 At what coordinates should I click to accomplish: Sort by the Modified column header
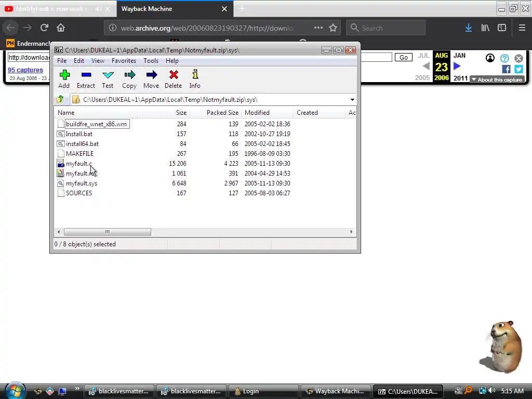267,113
